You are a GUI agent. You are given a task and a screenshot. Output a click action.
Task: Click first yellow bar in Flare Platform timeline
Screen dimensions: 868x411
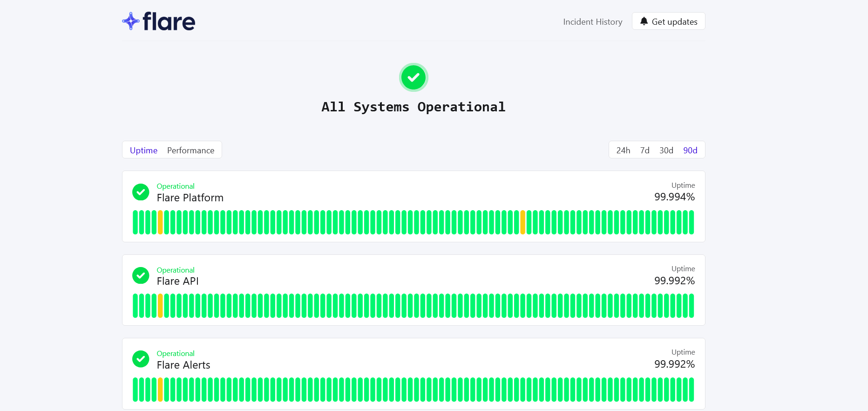160,222
